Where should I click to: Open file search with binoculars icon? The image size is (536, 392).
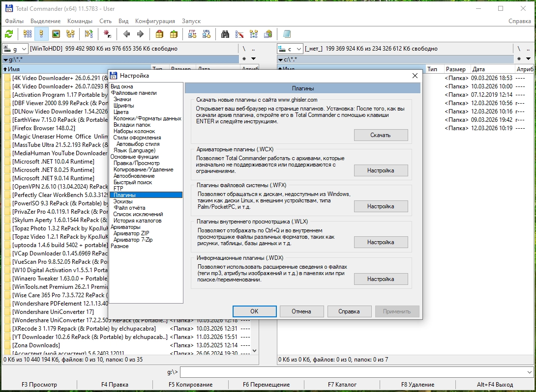click(x=225, y=34)
